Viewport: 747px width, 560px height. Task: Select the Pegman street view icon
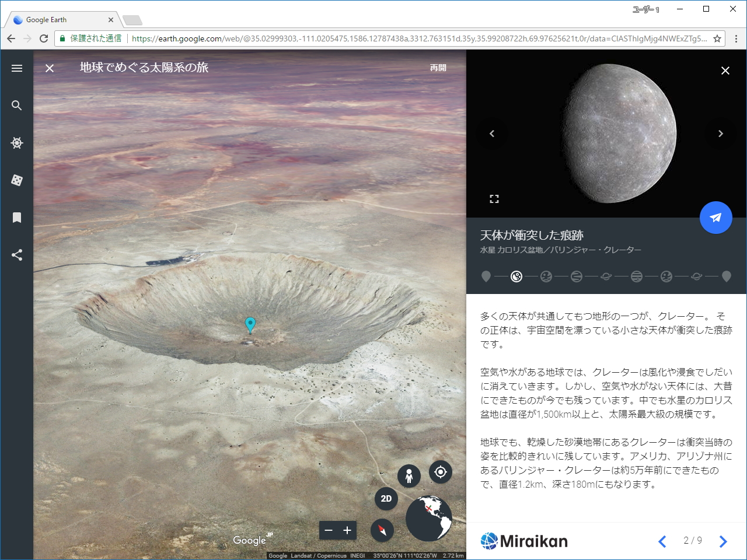(x=409, y=476)
